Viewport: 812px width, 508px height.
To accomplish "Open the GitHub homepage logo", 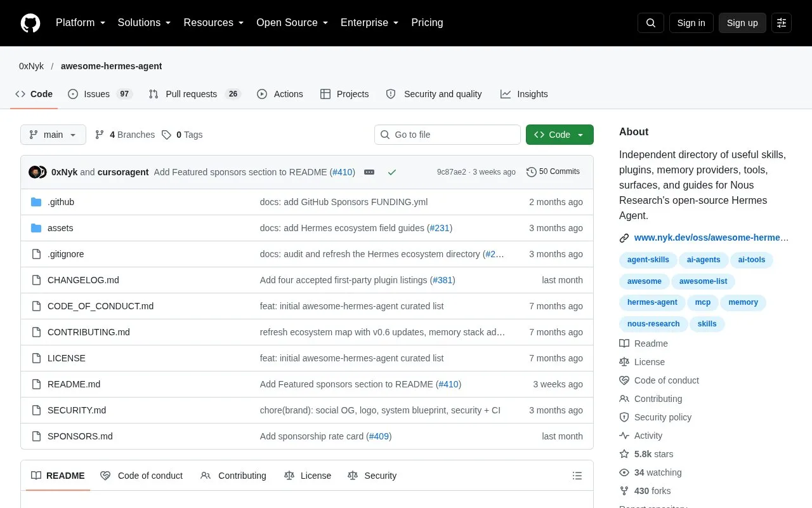I will 30,23.
